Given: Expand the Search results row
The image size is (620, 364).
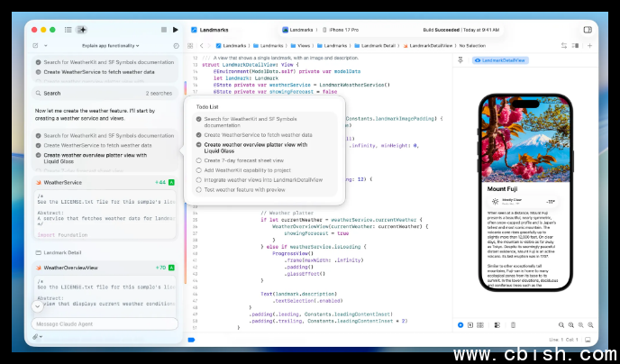Looking at the screenshot, I should tap(101, 93).
